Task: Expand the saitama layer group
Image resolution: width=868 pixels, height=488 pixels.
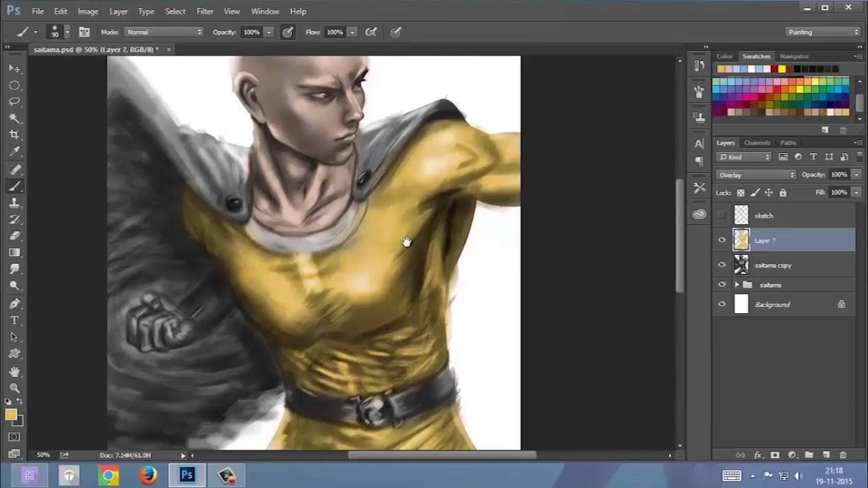Action: click(x=738, y=284)
